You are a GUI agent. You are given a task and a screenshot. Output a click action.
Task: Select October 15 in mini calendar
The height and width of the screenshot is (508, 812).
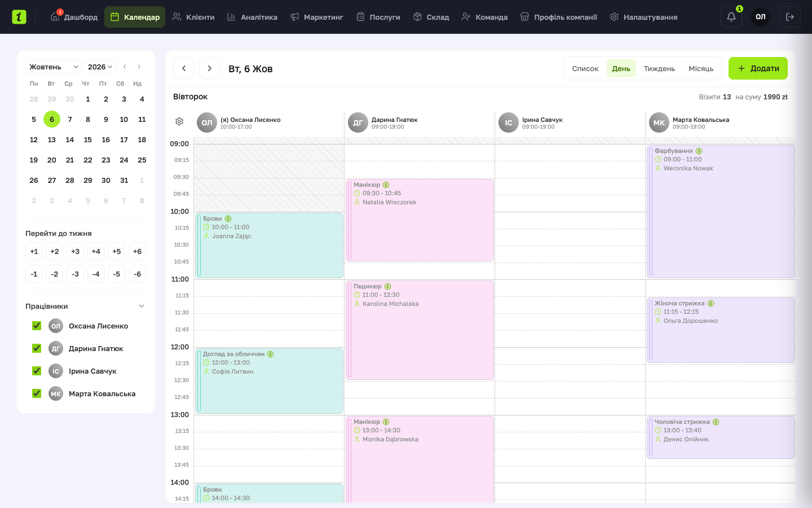[88, 139]
